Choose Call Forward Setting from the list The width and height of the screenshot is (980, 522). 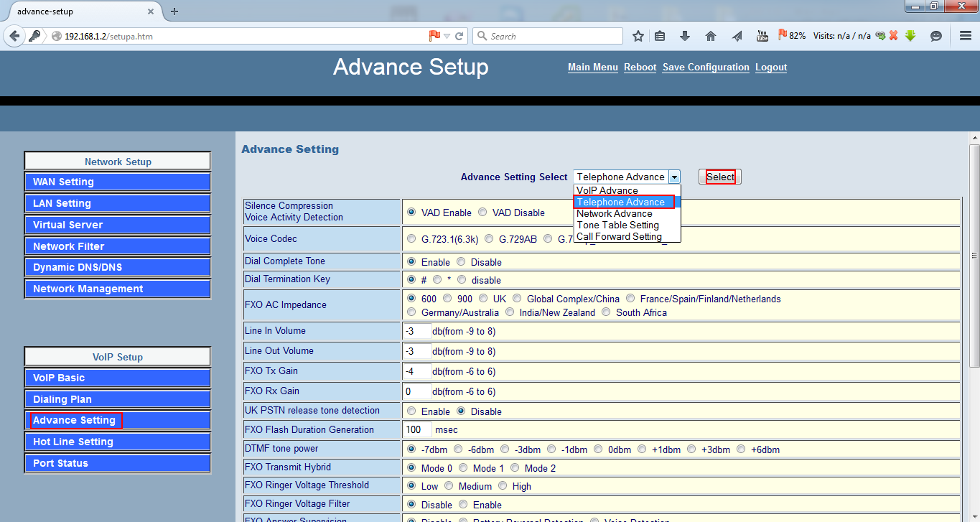point(627,236)
